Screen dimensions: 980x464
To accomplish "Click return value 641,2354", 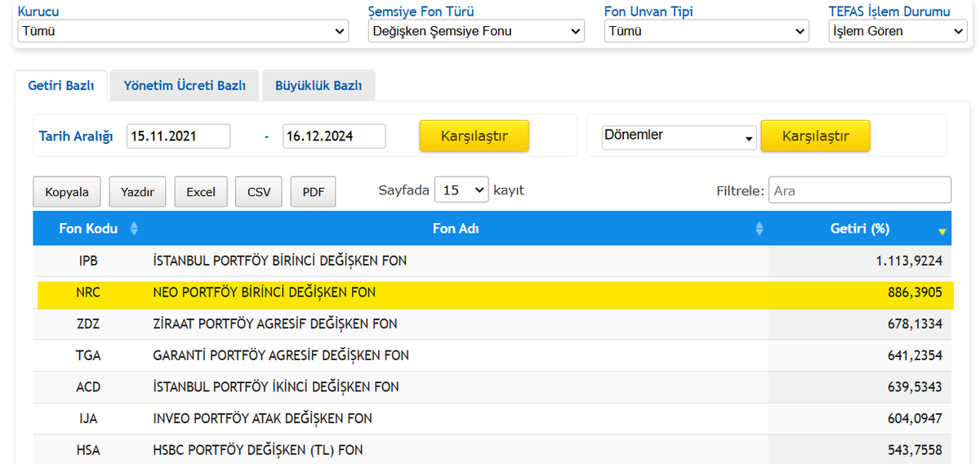I will point(915,355).
